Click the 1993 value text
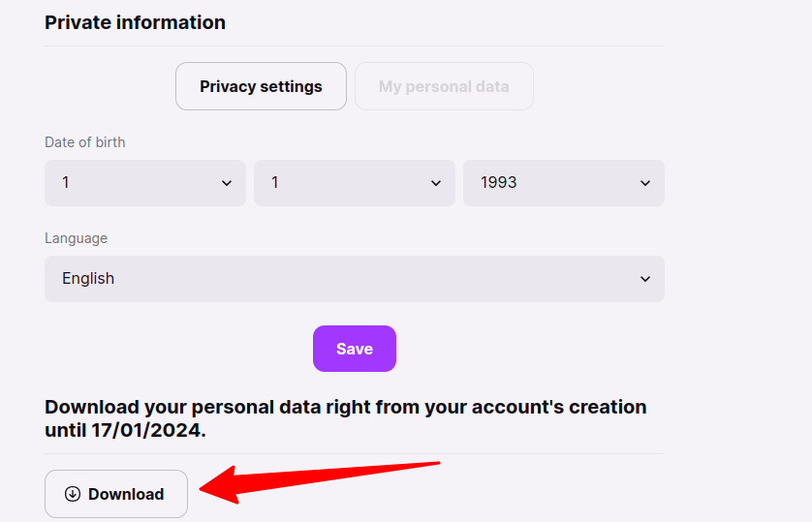812x522 pixels. pos(499,183)
